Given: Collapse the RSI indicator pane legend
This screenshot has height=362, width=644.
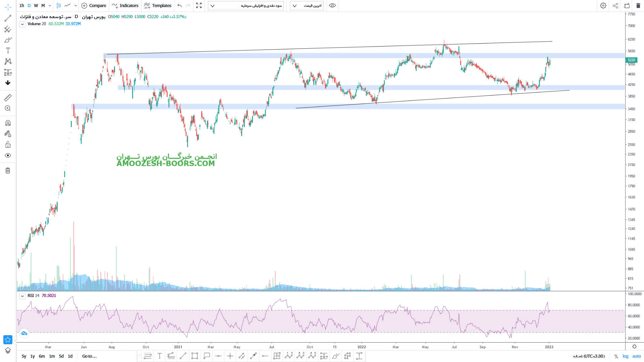Looking at the screenshot, I should coord(22,296).
